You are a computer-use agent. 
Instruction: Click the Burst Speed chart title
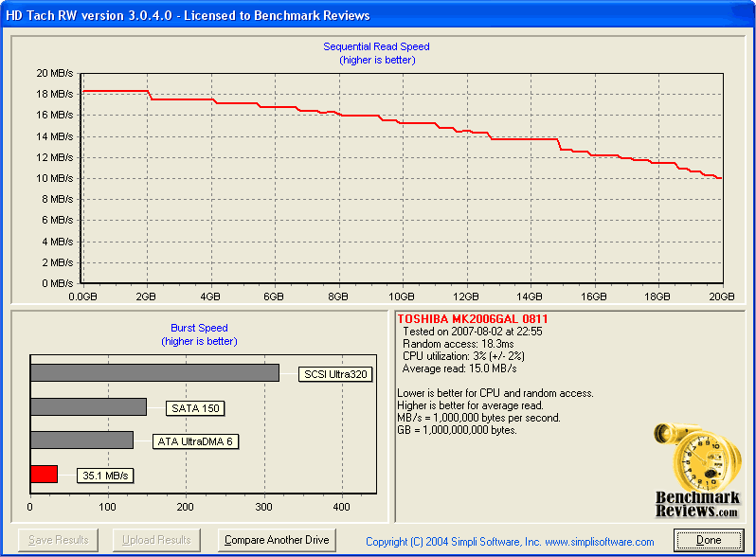(x=199, y=328)
